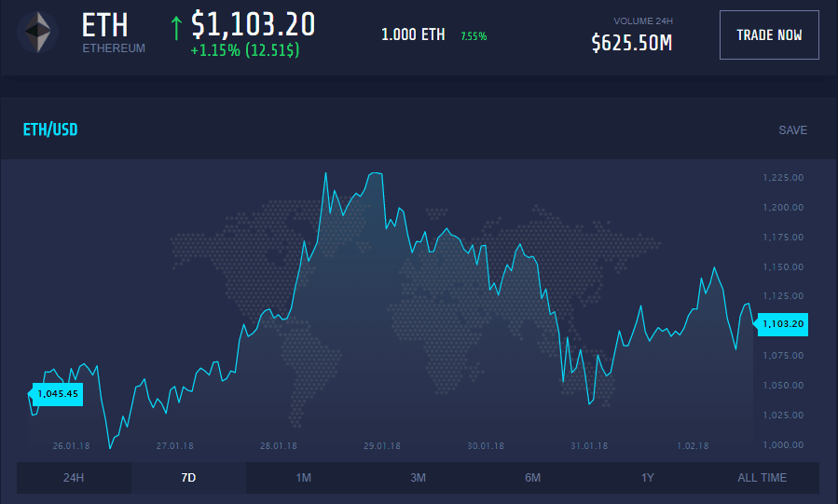Show the 6M price history
The height and width of the screenshot is (504, 838).
click(533, 478)
